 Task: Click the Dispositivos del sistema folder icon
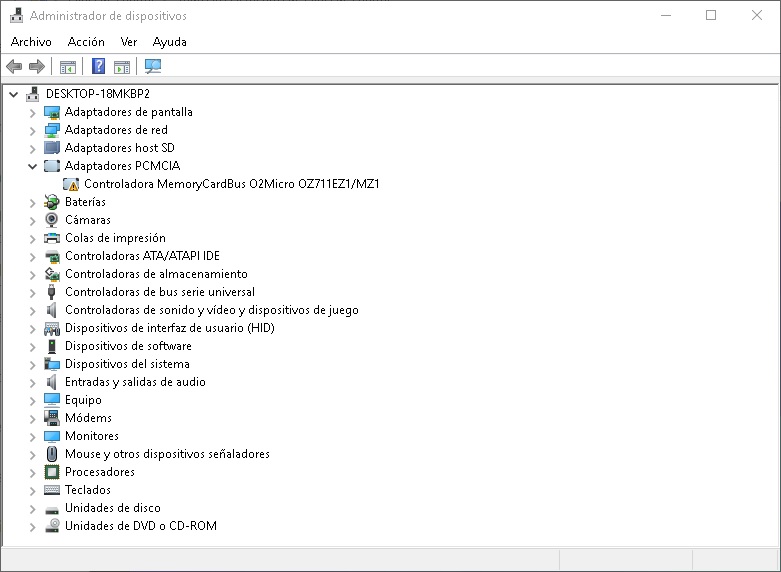52,364
